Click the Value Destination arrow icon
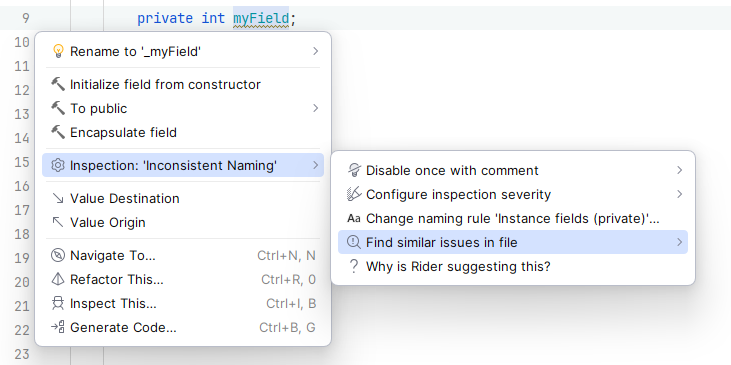Viewport: 731px width, 365px height. [x=58, y=199]
